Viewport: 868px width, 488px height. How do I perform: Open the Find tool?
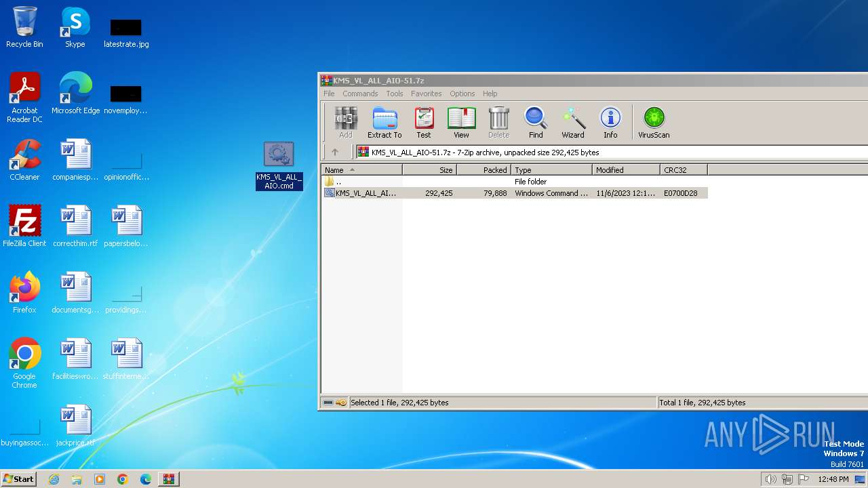click(536, 123)
